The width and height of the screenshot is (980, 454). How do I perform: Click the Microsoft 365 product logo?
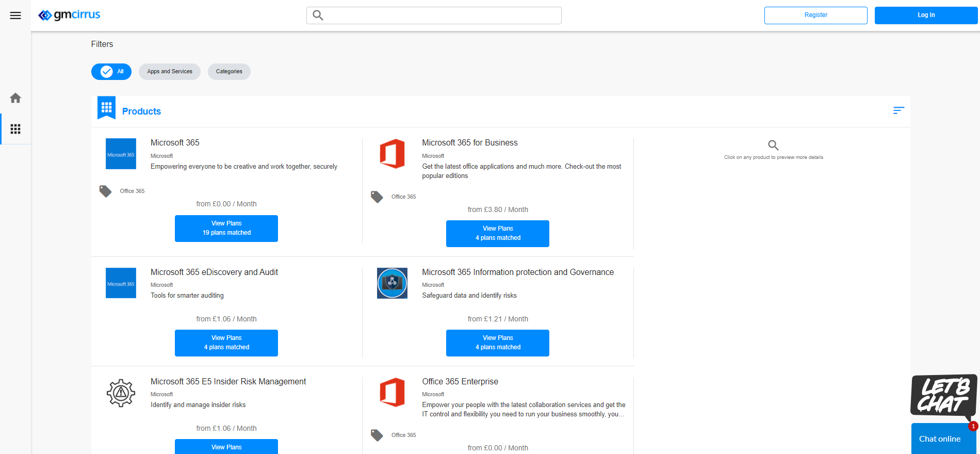(x=121, y=154)
